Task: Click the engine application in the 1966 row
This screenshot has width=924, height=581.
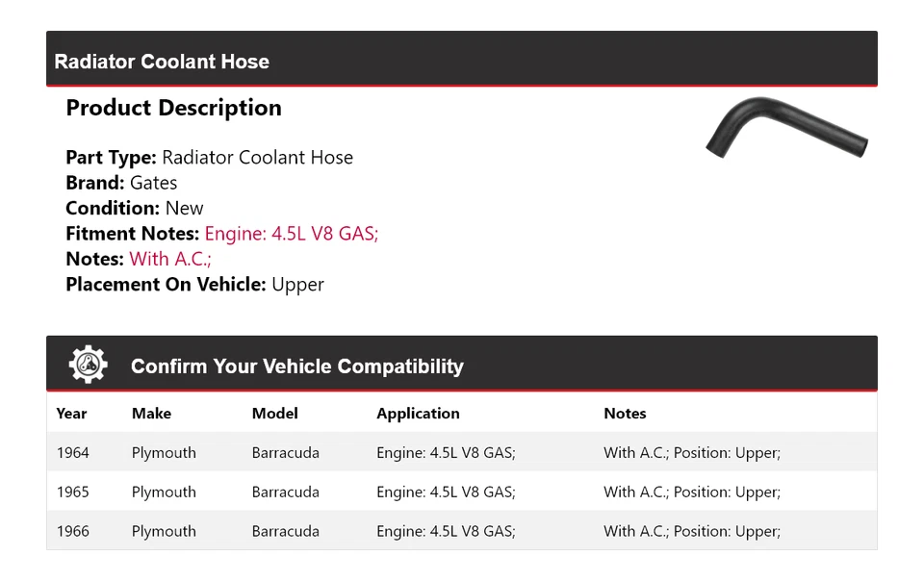Action: click(446, 531)
